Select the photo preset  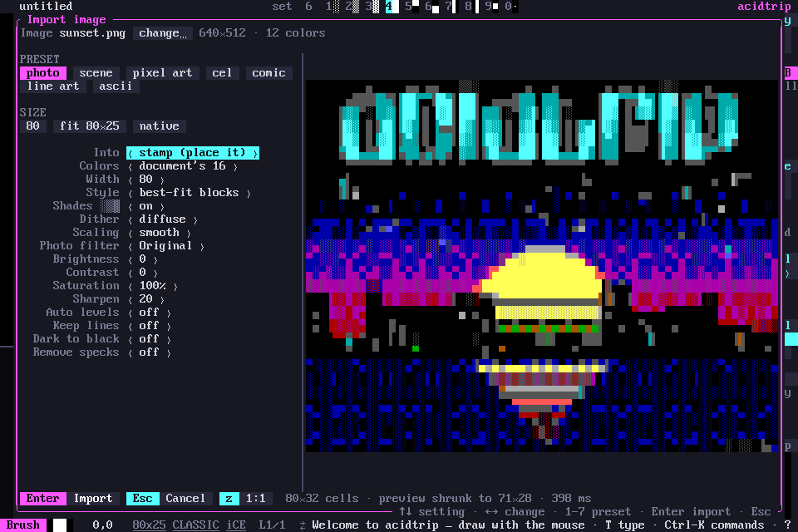coord(43,73)
